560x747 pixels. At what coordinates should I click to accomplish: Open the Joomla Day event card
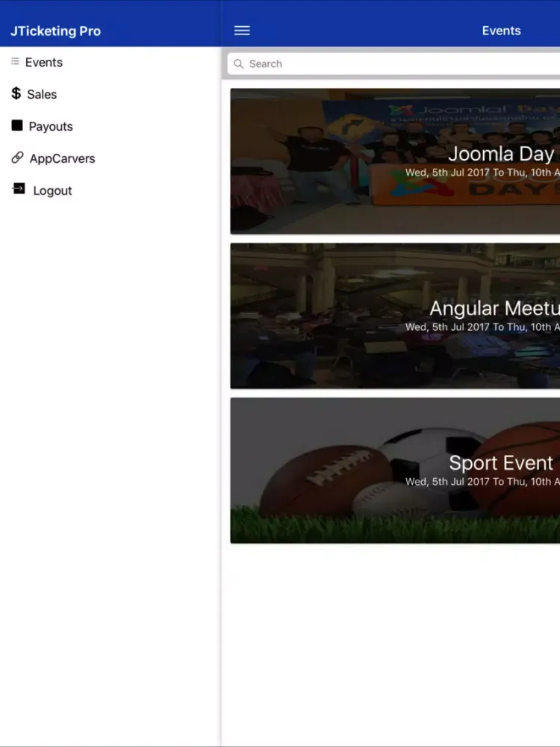point(395,161)
